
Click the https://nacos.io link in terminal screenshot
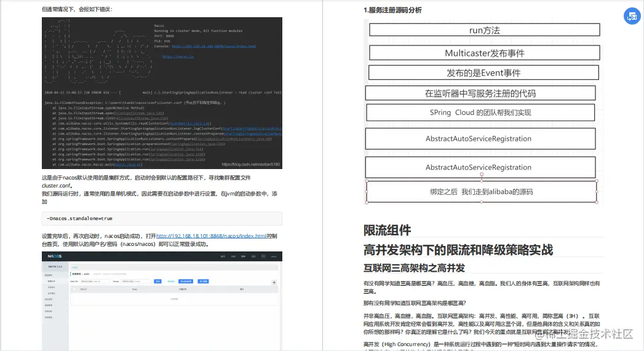(178, 57)
